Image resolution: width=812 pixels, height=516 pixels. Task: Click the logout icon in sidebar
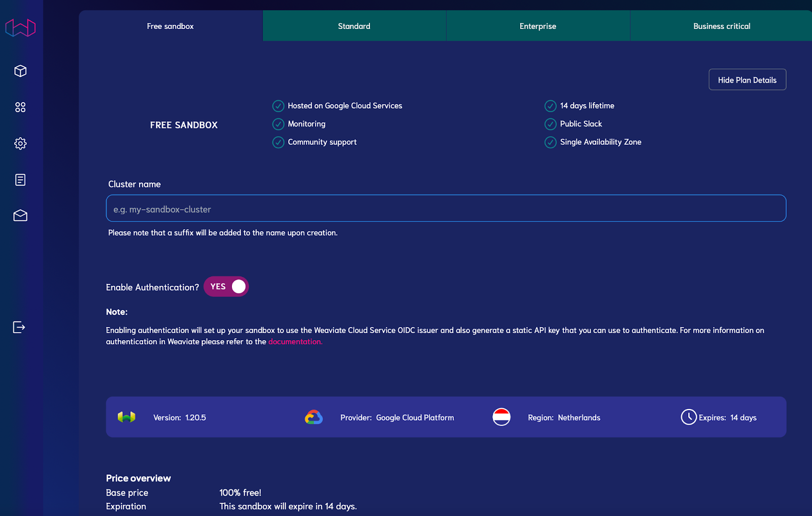pyautogui.click(x=19, y=327)
